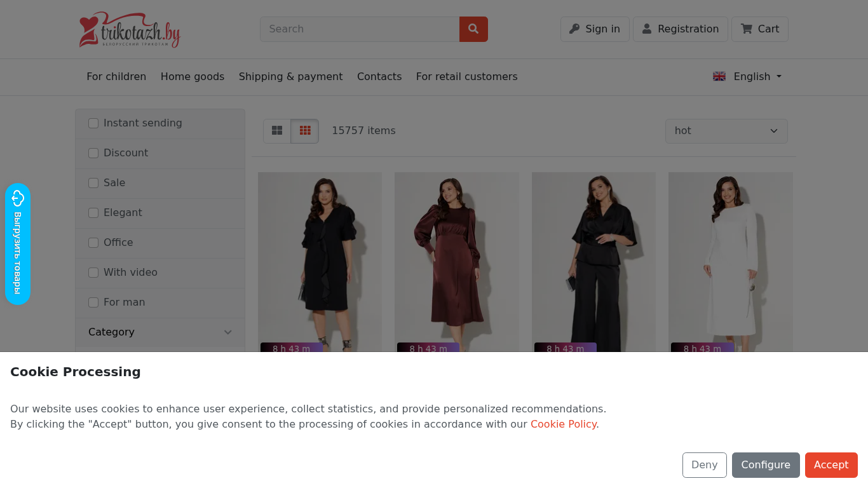
Task: Open the white dress product thumbnail
Action: point(731,261)
